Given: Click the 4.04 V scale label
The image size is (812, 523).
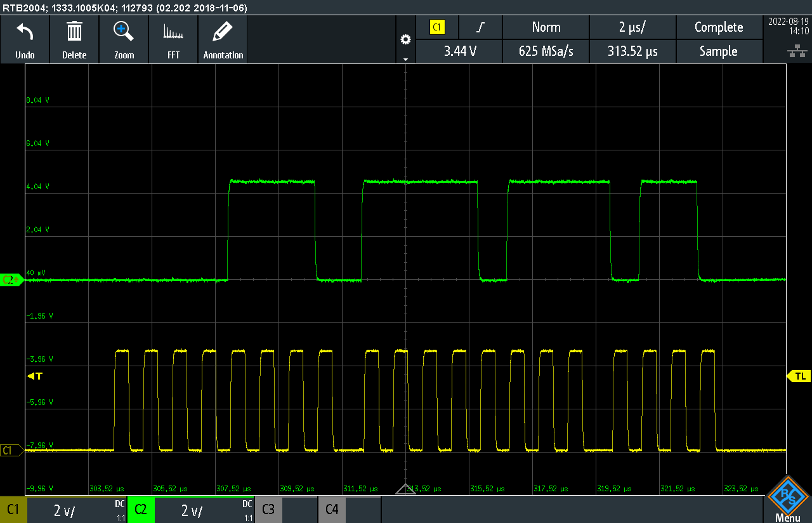Looking at the screenshot, I should click(38, 187).
